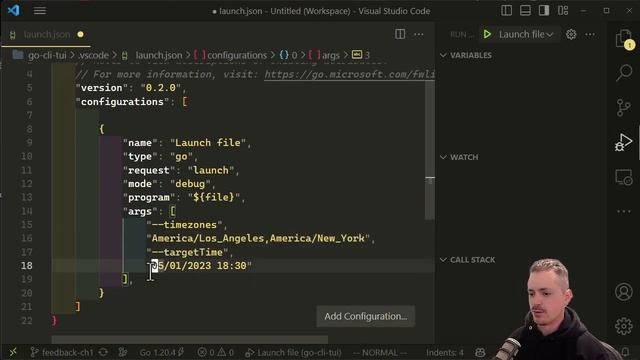Click Add Configuration button
Viewport: 640px width, 360px height.
[x=366, y=316]
